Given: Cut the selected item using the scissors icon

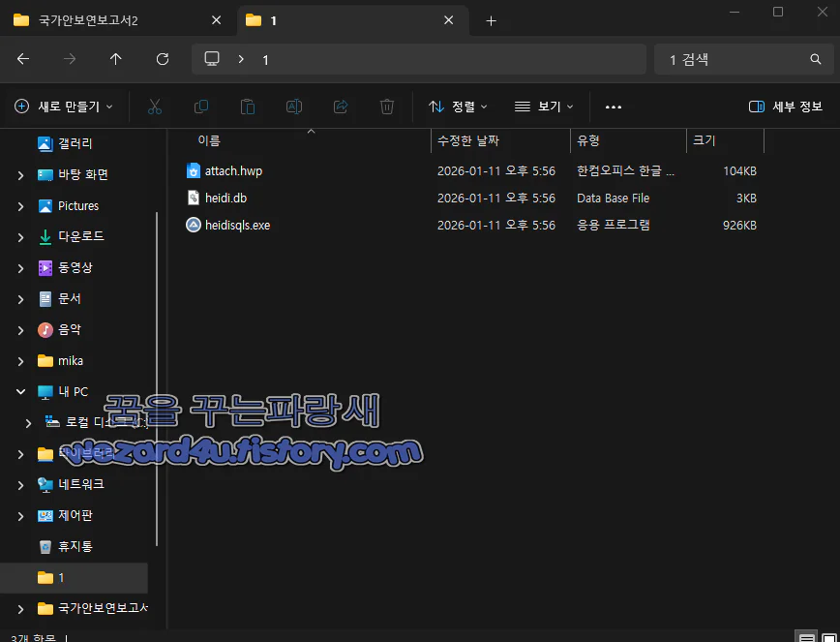Looking at the screenshot, I should pos(154,107).
